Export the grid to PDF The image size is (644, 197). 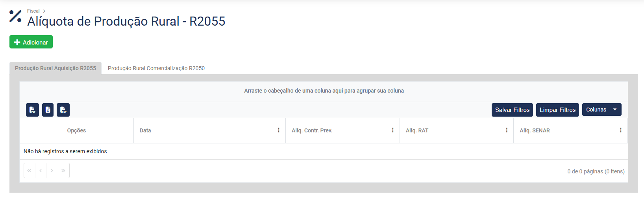(32, 110)
